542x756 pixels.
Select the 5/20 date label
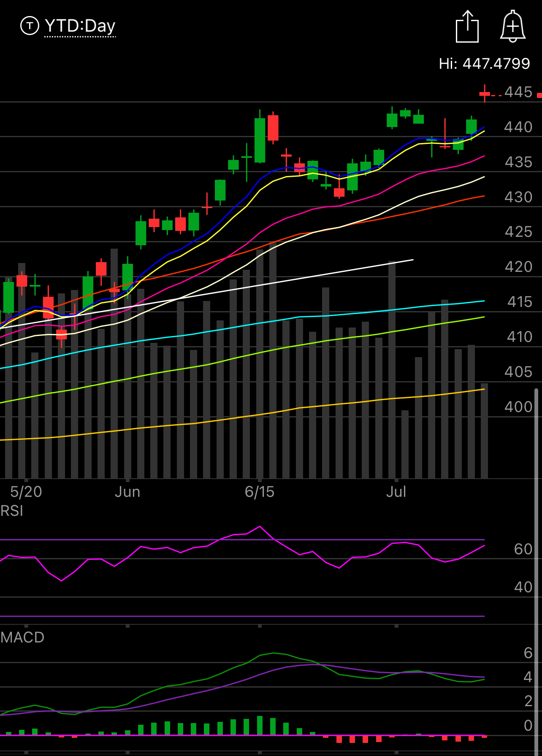point(26,492)
